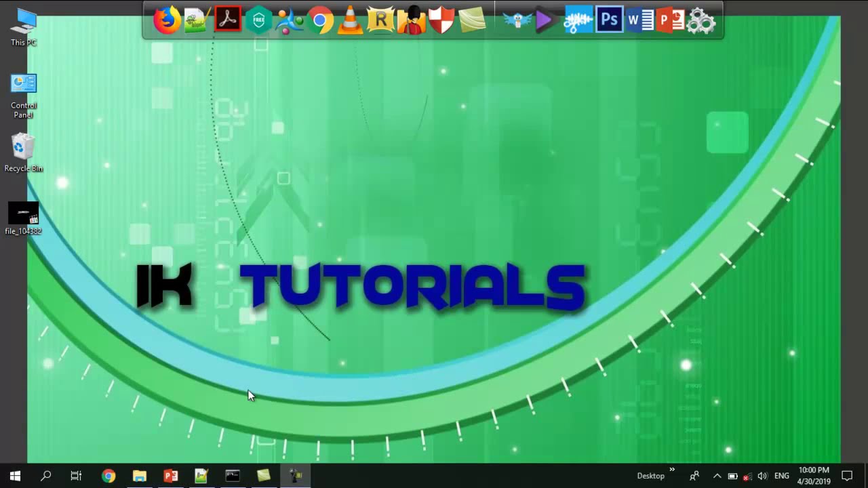Open the gears settings icon in dock

(701, 20)
